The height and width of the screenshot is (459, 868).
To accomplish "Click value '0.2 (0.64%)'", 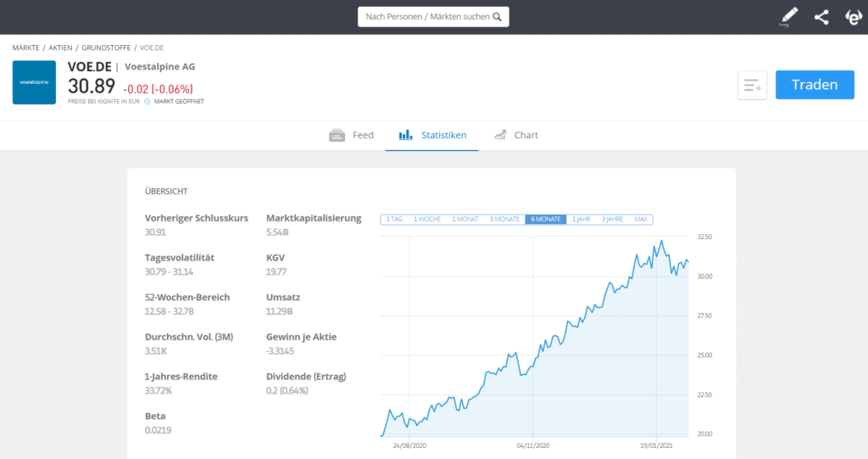I will 287,391.
